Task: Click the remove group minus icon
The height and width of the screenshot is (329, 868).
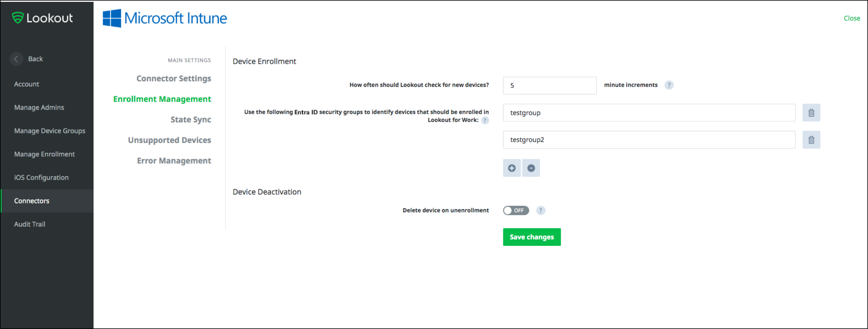Action: click(x=530, y=168)
